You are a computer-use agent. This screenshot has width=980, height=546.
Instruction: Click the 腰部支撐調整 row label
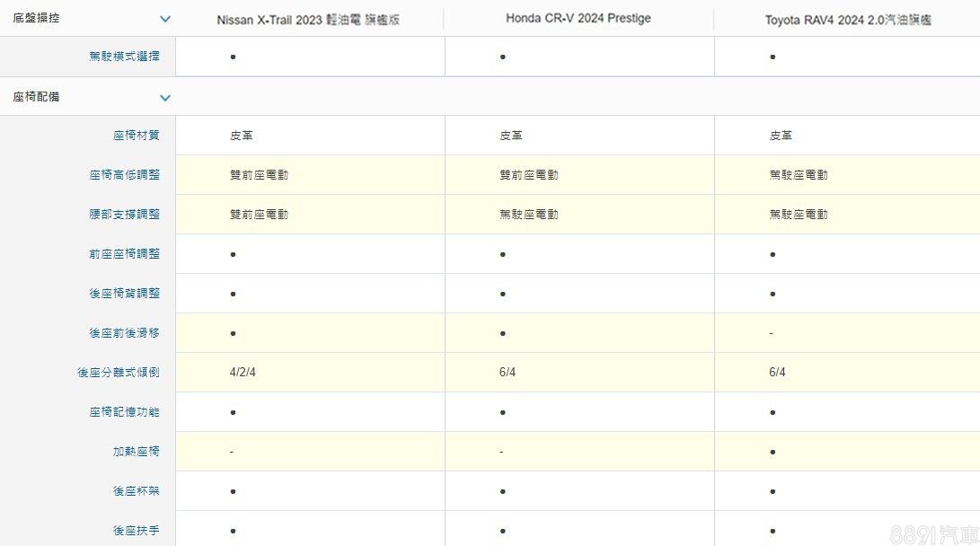(x=124, y=215)
